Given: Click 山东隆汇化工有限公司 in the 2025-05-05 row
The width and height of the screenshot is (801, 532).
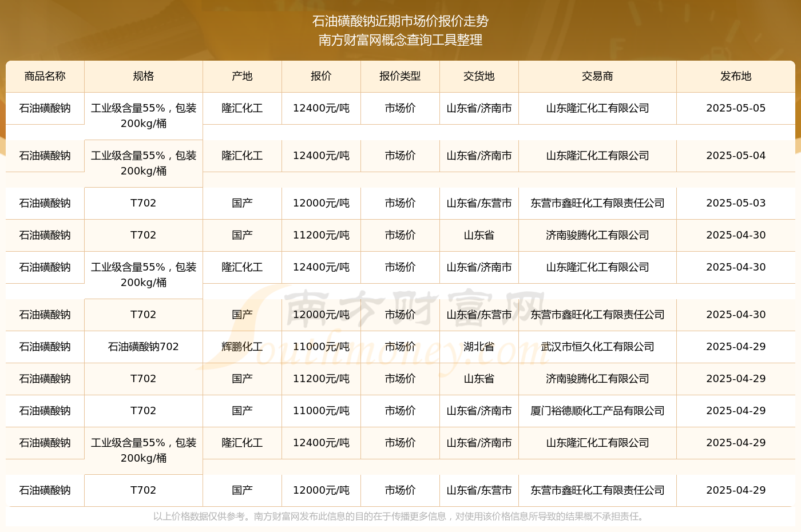Looking at the screenshot, I should pos(597,108).
